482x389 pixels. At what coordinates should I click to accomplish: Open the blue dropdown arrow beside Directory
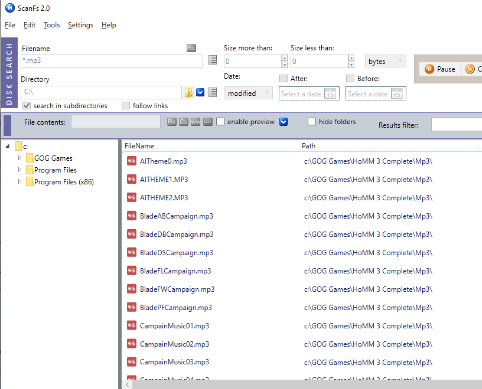click(x=200, y=92)
